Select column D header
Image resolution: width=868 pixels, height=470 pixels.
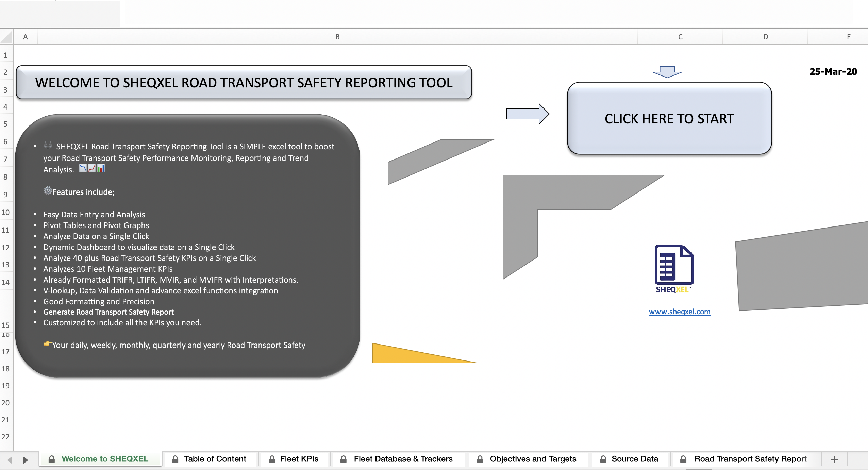(765, 37)
